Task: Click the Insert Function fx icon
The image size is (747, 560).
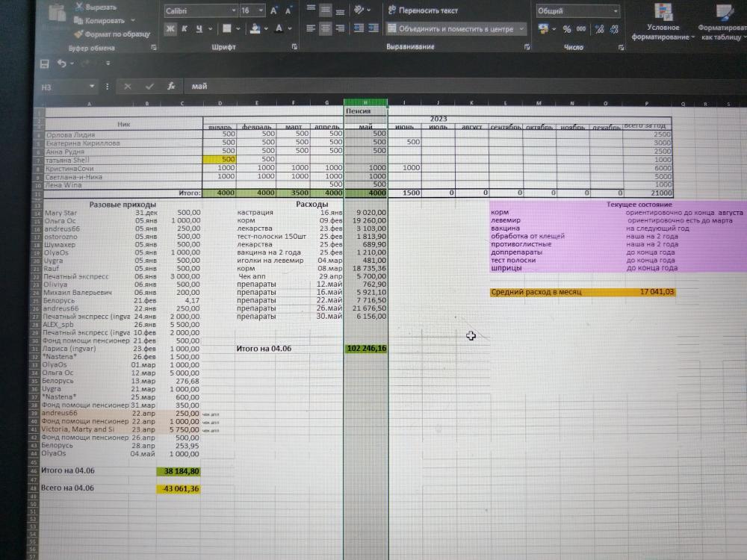Action: (x=171, y=86)
